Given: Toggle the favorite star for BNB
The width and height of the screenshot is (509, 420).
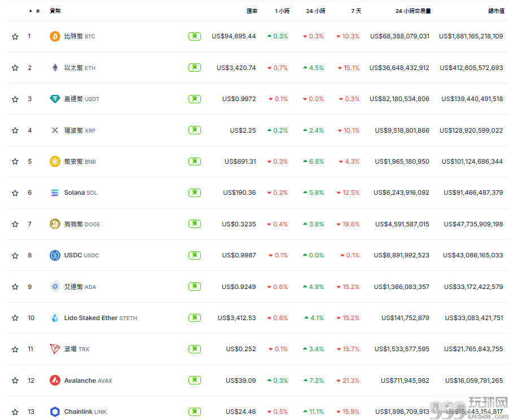Looking at the screenshot, I should [x=15, y=161].
